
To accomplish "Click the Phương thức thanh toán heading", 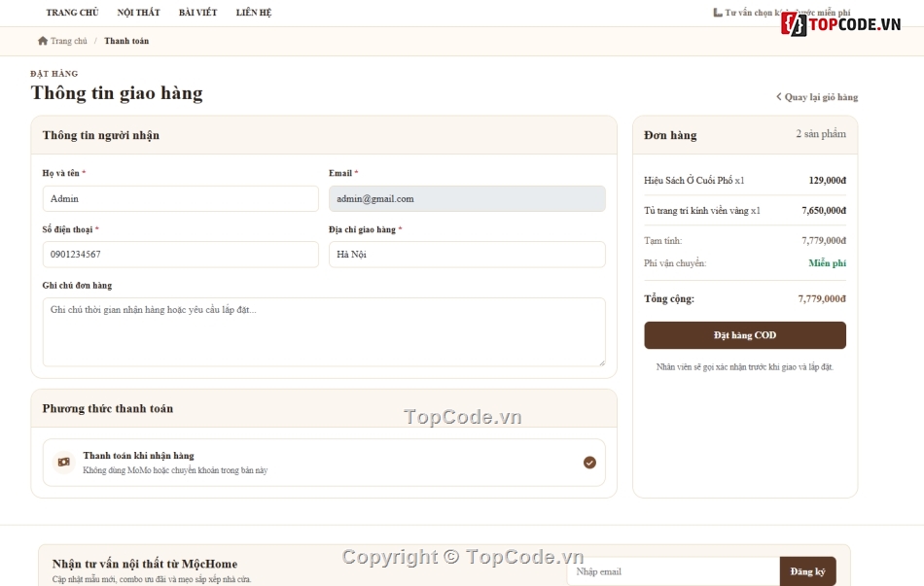I will point(108,408).
